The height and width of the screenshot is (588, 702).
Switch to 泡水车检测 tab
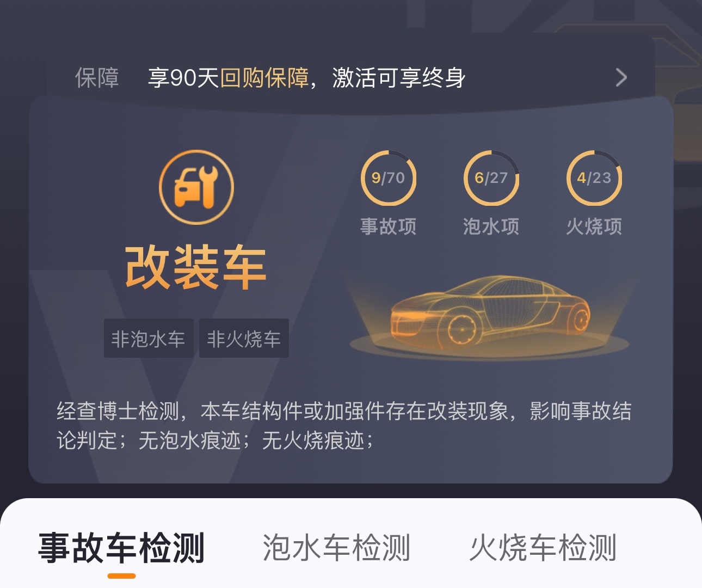coord(336,548)
